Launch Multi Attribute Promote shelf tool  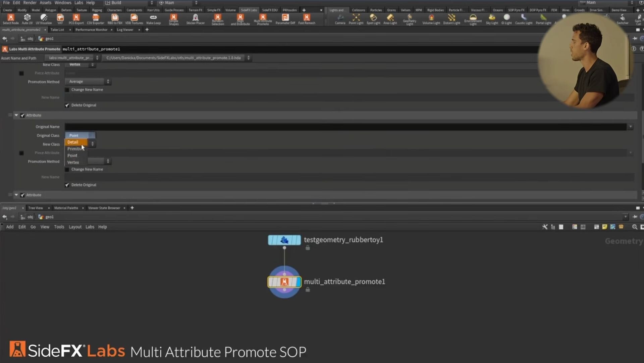click(x=263, y=19)
